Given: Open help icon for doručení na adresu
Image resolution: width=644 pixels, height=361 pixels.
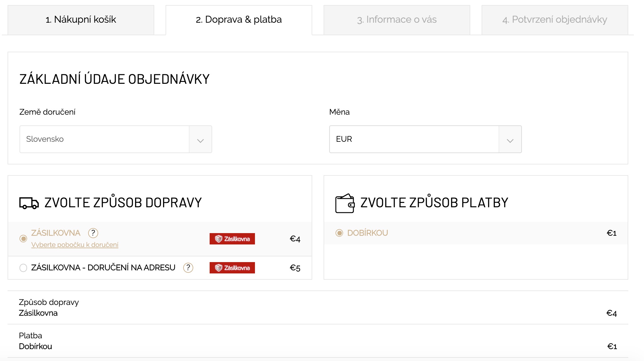Looking at the screenshot, I should (188, 268).
